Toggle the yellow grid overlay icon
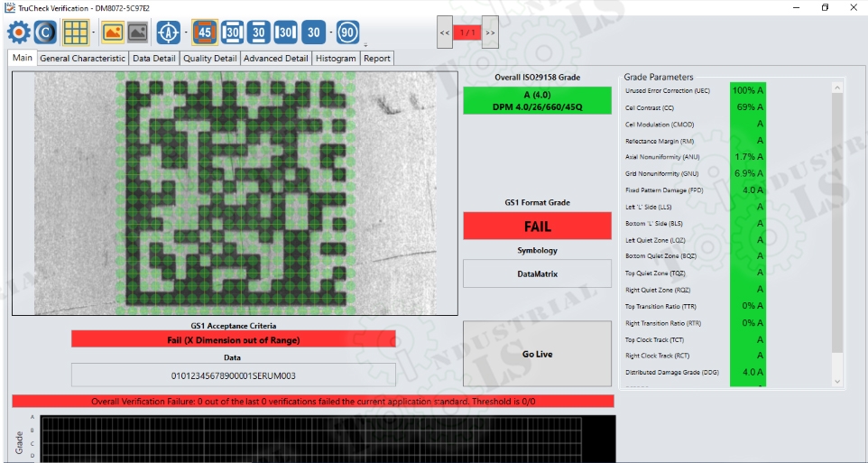The image size is (868, 463). point(76,32)
